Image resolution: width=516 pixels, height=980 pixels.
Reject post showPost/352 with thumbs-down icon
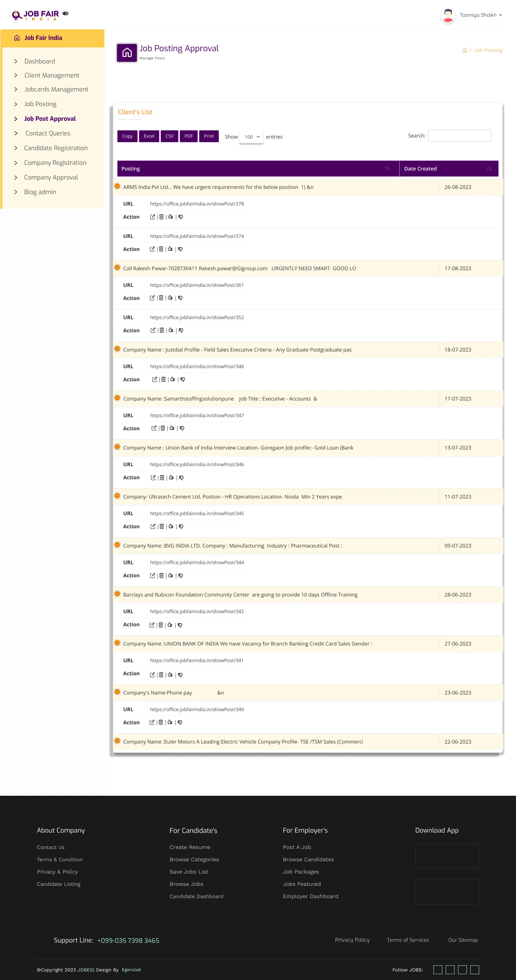click(181, 331)
